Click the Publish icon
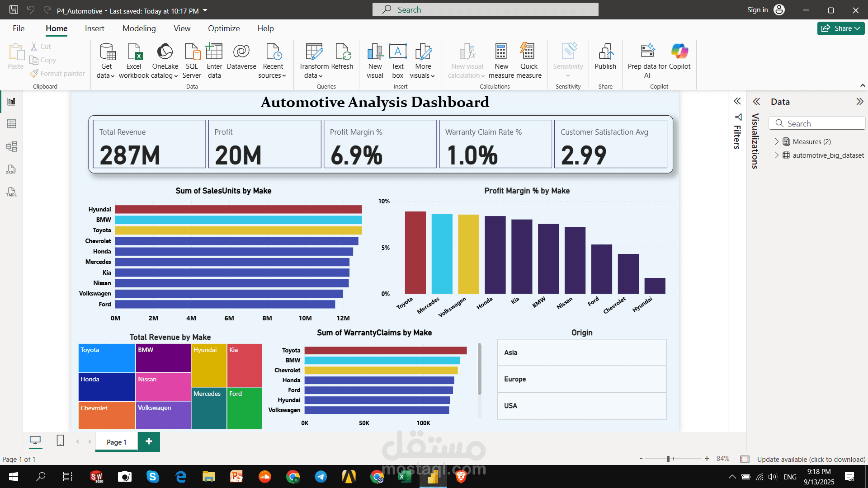868x488 pixels. click(x=605, y=52)
